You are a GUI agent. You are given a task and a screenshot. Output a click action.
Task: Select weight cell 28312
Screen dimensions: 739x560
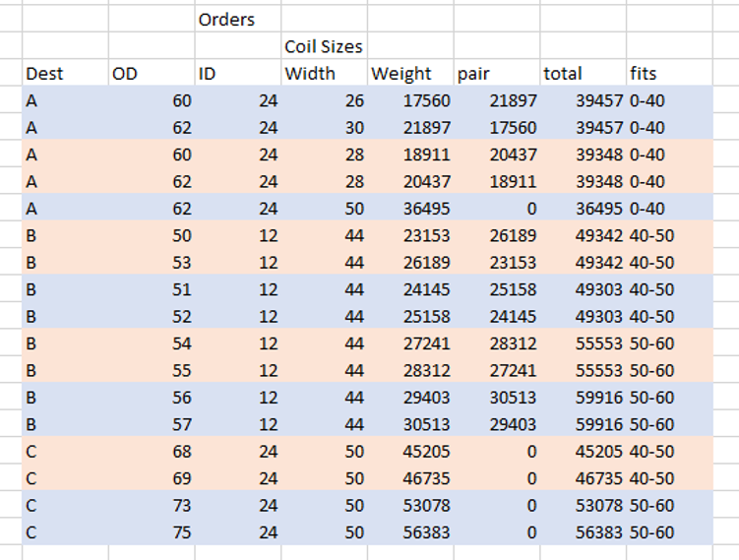coord(410,370)
